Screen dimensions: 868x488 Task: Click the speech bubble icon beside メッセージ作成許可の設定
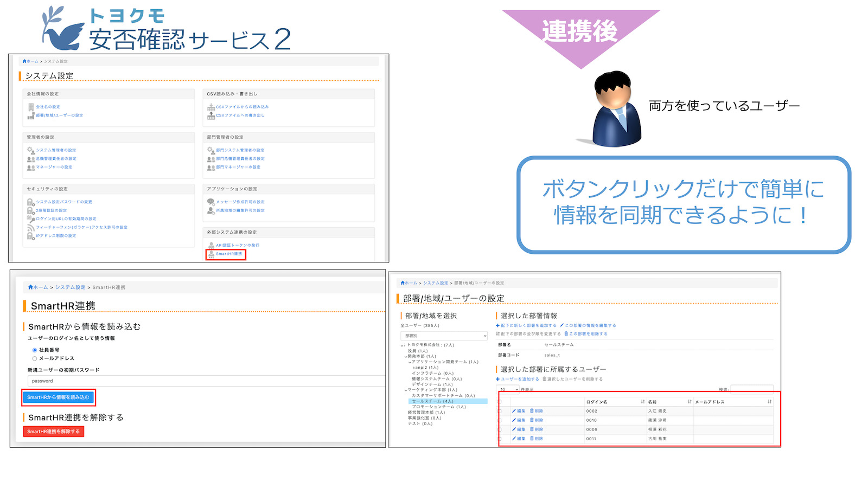click(211, 202)
